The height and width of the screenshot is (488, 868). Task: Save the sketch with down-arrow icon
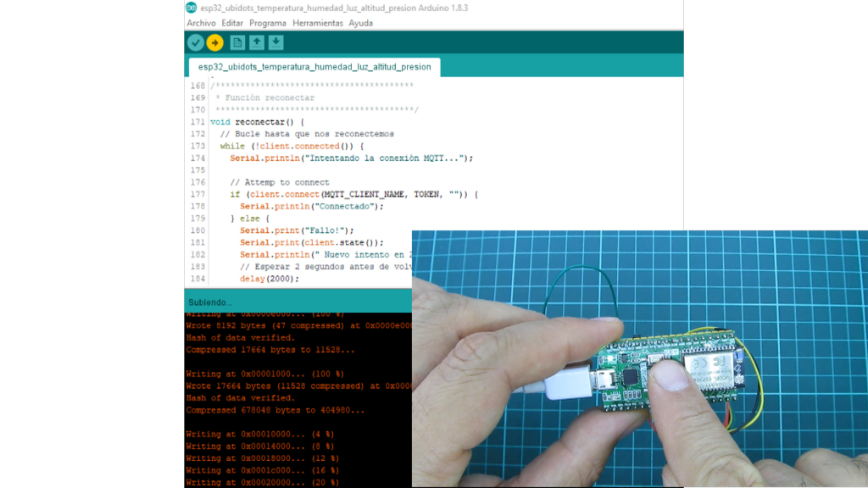click(276, 42)
